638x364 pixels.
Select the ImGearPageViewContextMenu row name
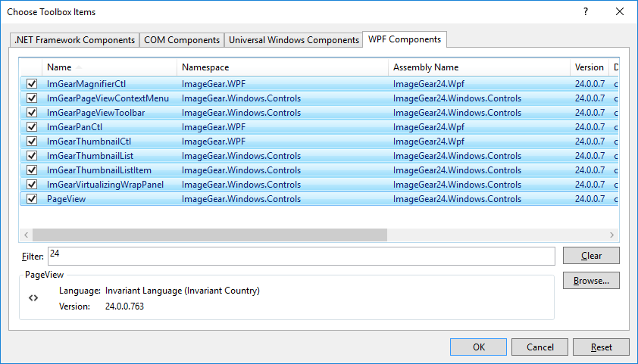108,98
